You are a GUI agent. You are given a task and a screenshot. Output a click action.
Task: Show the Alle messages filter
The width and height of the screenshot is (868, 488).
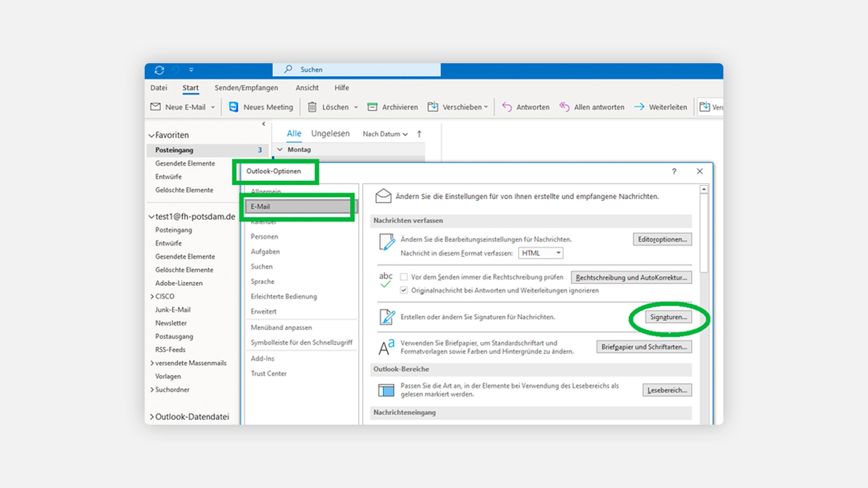coord(294,133)
